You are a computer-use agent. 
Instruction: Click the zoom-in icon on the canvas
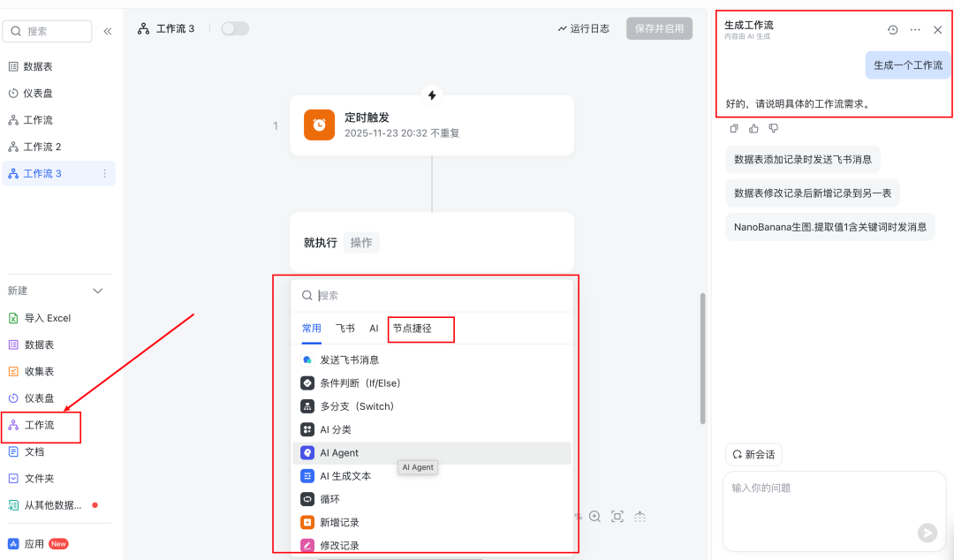pos(594,517)
